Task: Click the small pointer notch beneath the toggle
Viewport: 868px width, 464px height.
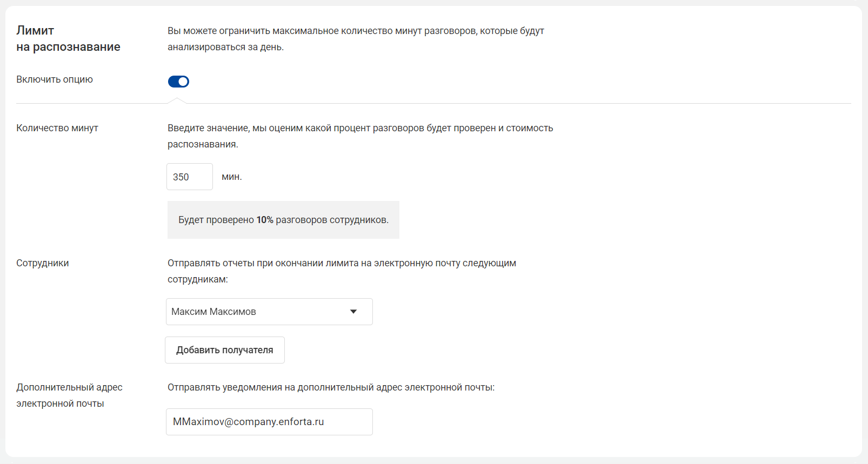Action: point(177,100)
